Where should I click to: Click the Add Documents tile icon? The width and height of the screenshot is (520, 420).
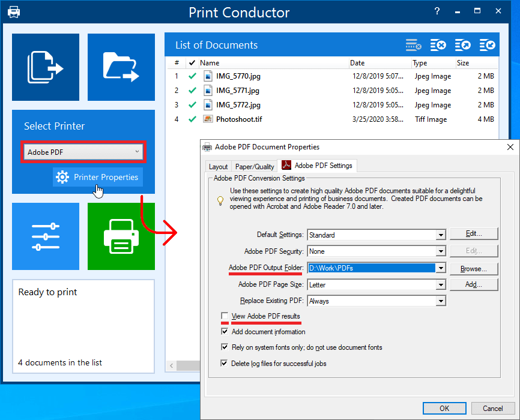coord(46,67)
